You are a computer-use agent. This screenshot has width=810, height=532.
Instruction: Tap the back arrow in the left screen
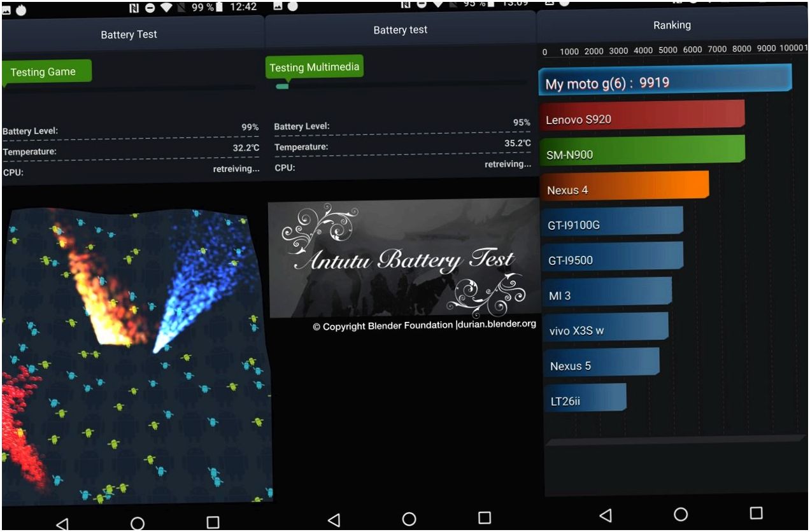pos(62,524)
